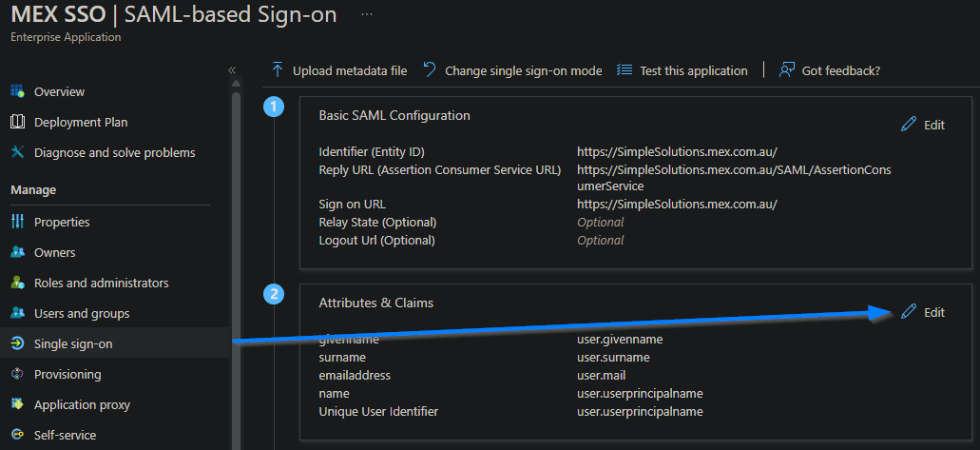Open Users and groups menu item
Viewport: 980px width, 450px height.
82,313
